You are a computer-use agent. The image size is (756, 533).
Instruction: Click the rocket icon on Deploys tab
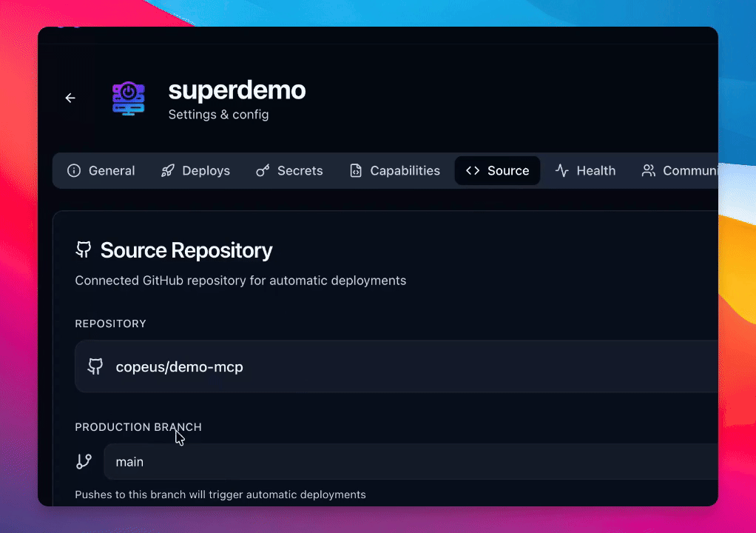[x=168, y=171]
